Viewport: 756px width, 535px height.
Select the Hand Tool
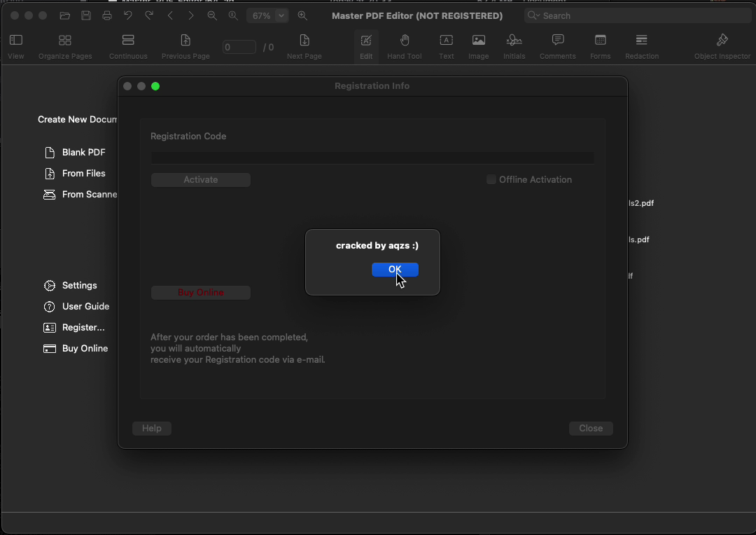point(405,46)
